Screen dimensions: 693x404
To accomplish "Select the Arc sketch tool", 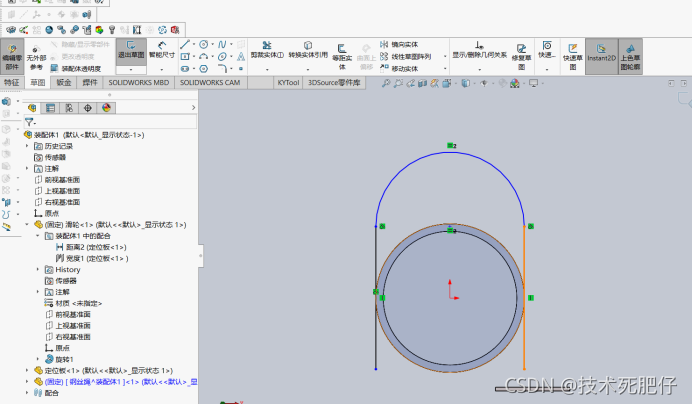I will tap(204, 57).
